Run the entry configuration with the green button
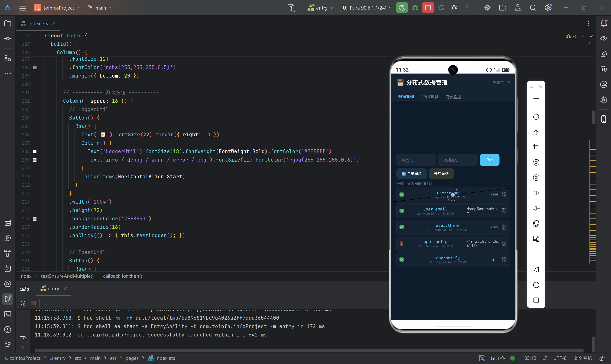The height and width of the screenshot is (364, 611). 402,8
